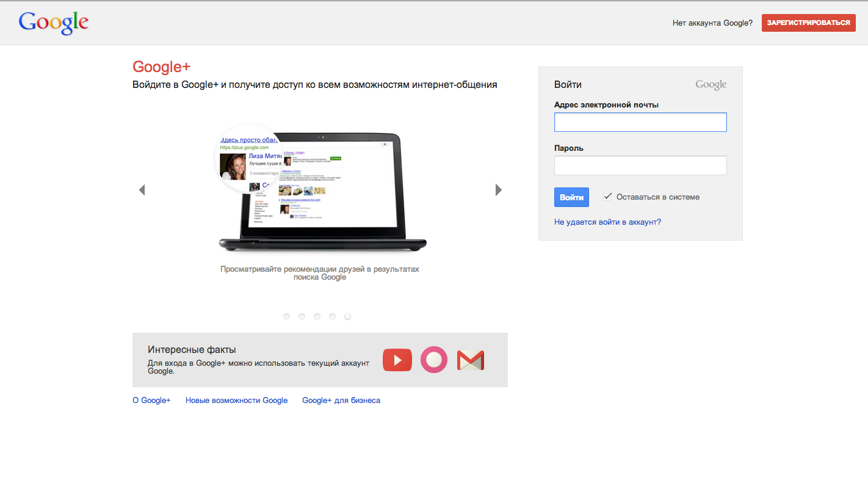Select the second carousel dot indicator

point(302,316)
